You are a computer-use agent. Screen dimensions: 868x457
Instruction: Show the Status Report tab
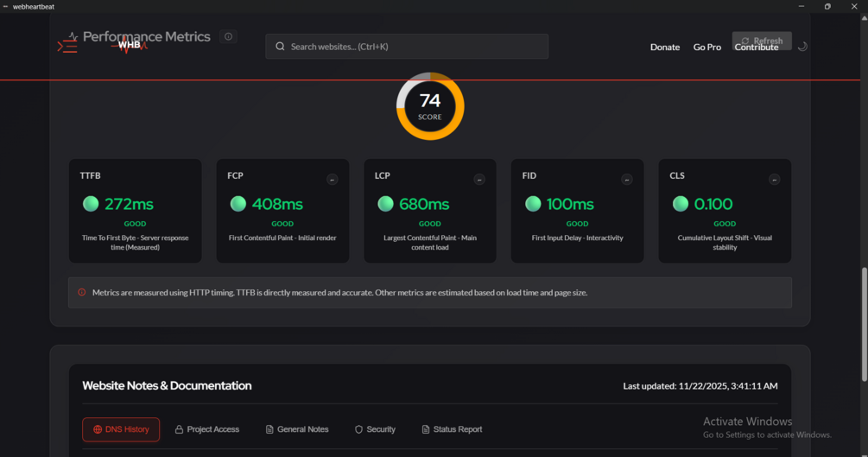pos(452,429)
